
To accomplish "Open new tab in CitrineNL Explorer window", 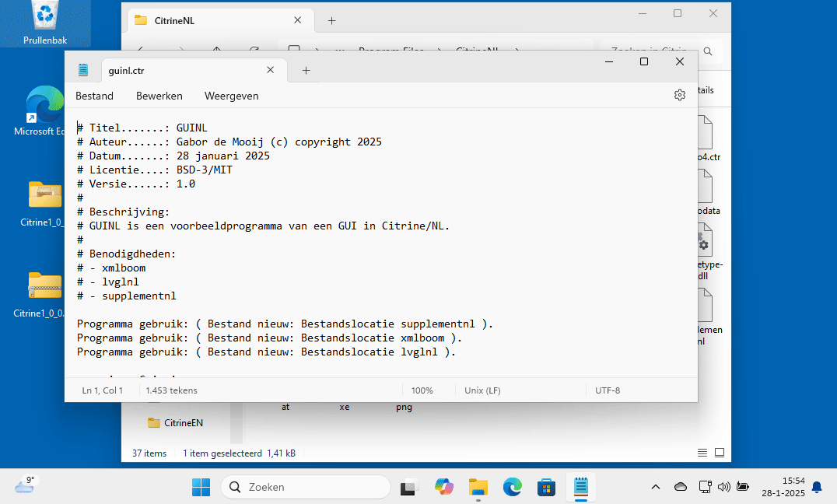I will (x=331, y=21).
